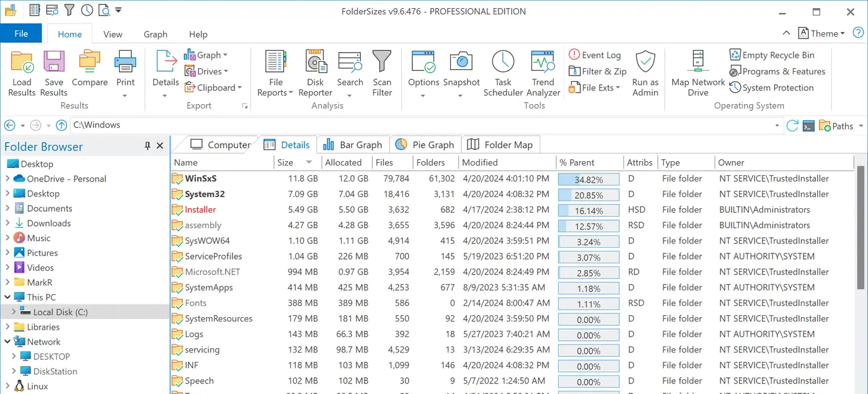Go up one folder level
Screen dimensions: 868x394
(x=61, y=125)
